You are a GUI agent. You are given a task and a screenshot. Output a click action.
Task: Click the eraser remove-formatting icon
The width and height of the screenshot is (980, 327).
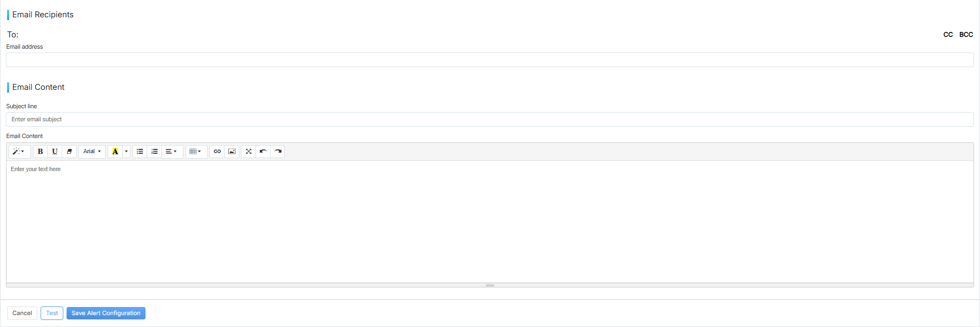click(x=69, y=152)
